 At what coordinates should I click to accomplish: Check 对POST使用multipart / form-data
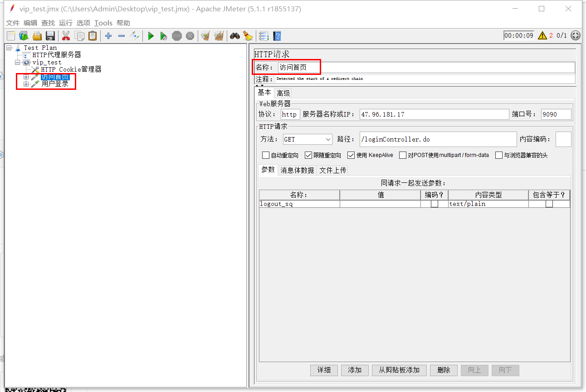pyautogui.click(x=403, y=155)
